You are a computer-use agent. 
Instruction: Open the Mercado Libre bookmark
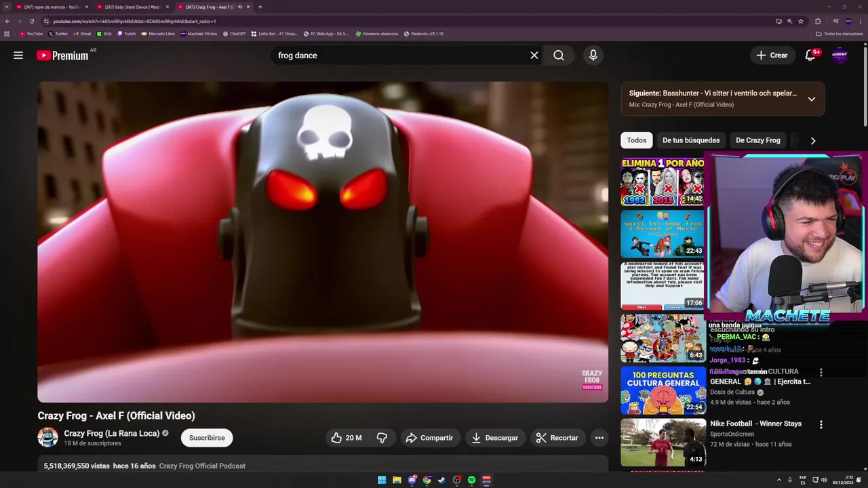[158, 33]
